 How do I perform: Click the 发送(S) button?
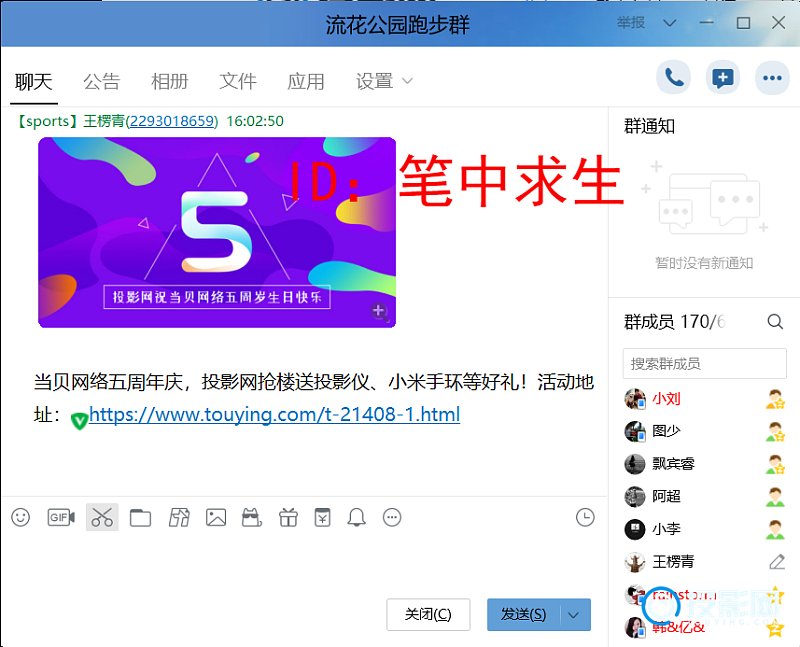tap(524, 615)
